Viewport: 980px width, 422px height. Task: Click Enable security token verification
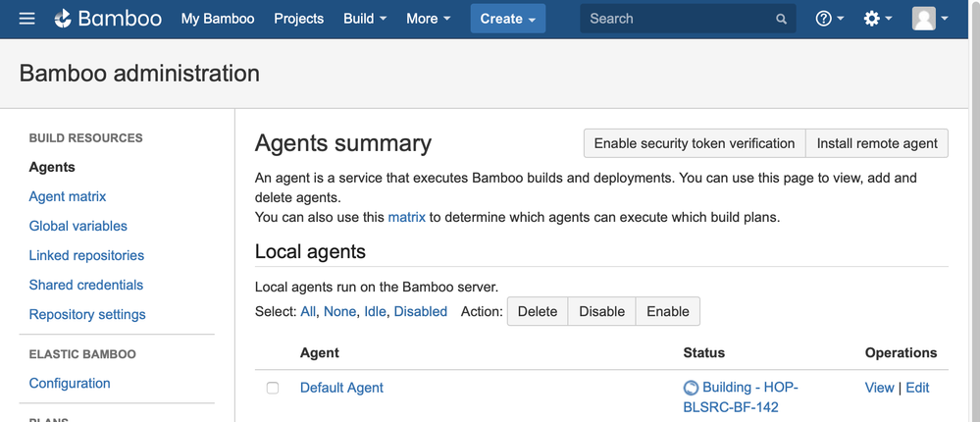pos(695,143)
